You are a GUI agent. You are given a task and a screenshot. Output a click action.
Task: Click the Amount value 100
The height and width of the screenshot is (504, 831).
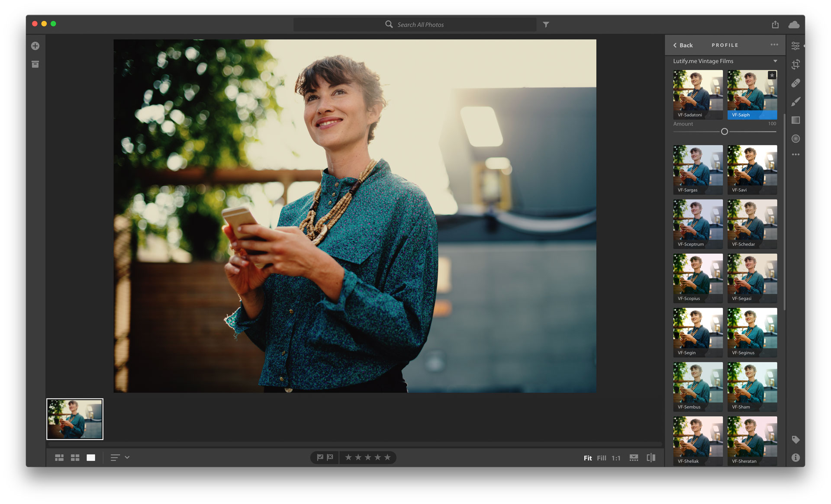(772, 124)
